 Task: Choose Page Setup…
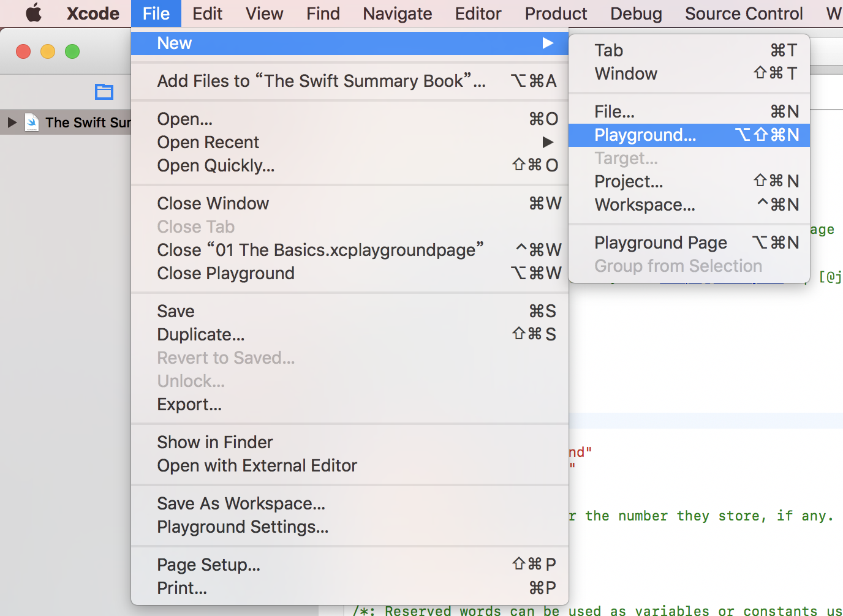point(350,565)
